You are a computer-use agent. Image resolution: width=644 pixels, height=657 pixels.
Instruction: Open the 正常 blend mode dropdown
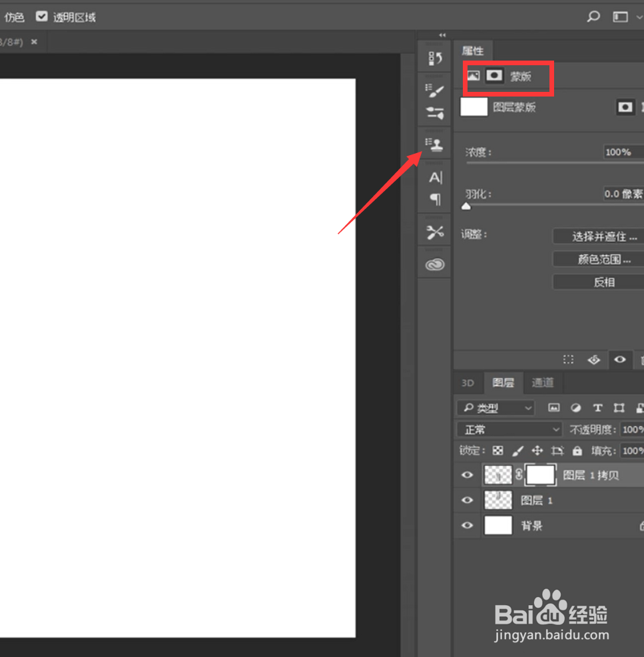(x=509, y=429)
